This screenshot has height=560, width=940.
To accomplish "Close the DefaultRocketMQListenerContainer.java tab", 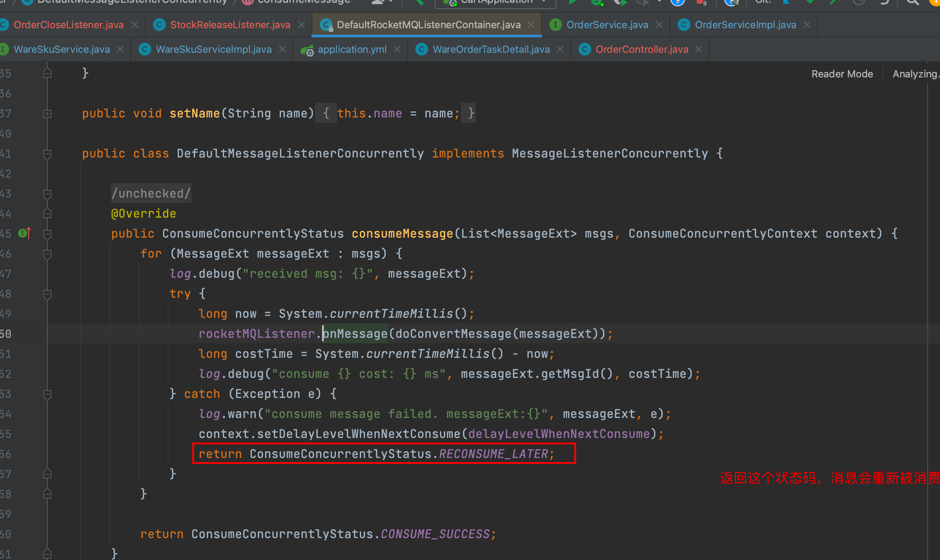I will tap(531, 25).
